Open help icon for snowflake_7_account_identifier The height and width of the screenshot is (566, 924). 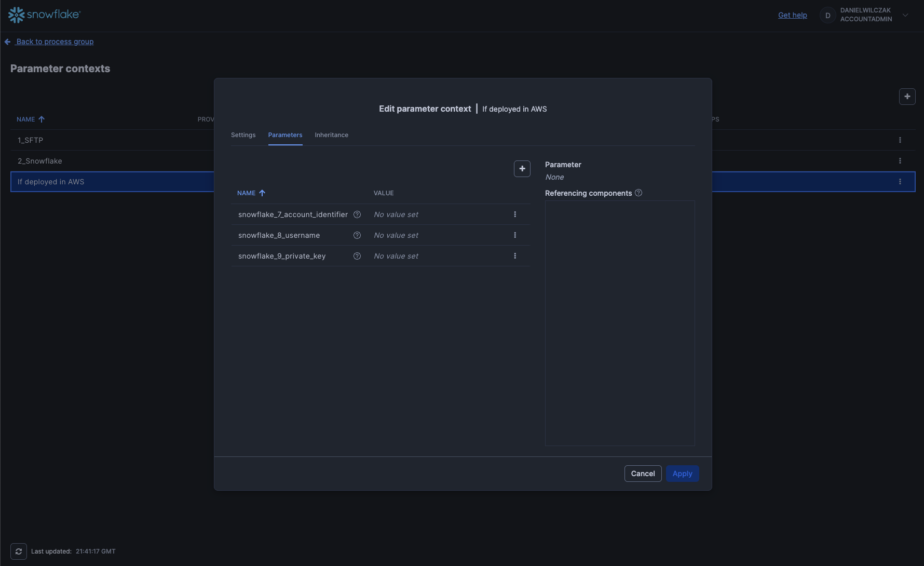pos(357,214)
